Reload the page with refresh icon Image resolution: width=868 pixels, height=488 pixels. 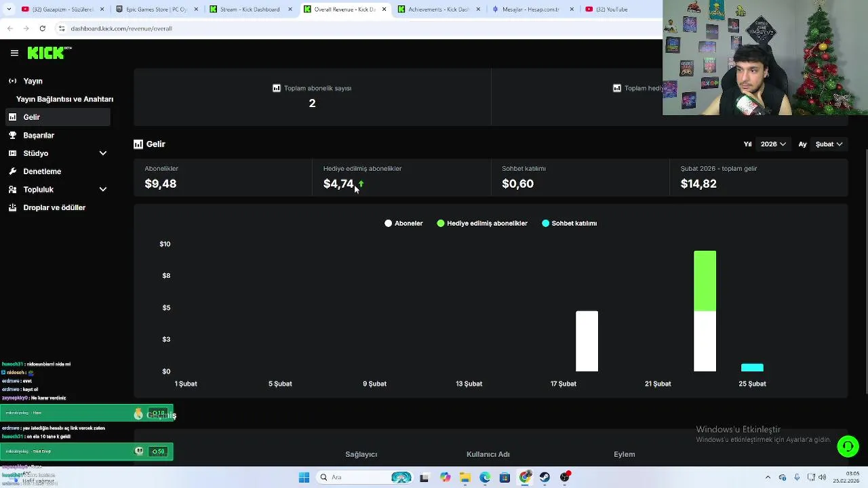[x=42, y=28]
